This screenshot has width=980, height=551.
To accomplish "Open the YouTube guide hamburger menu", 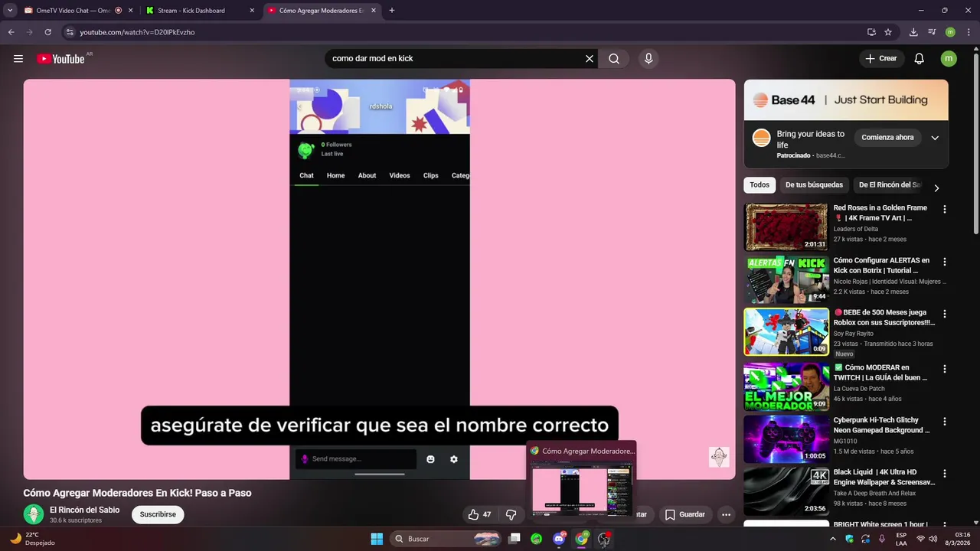I will coord(18,59).
